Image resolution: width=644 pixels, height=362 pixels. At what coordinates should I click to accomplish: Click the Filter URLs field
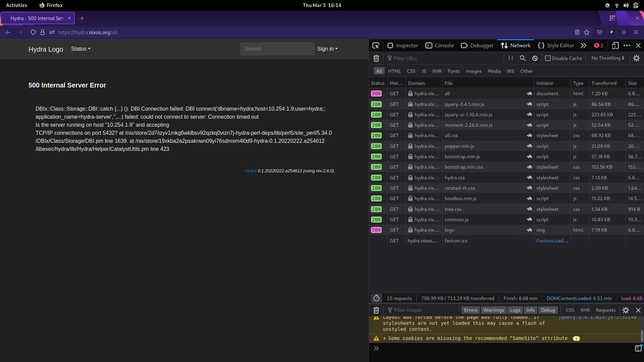pyautogui.click(x=444, y=58)
